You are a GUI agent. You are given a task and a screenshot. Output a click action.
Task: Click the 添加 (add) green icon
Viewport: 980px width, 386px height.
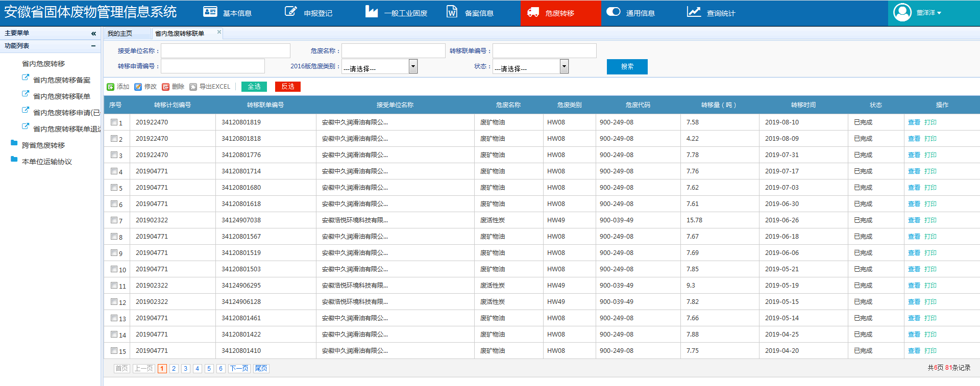pos(110,87)
